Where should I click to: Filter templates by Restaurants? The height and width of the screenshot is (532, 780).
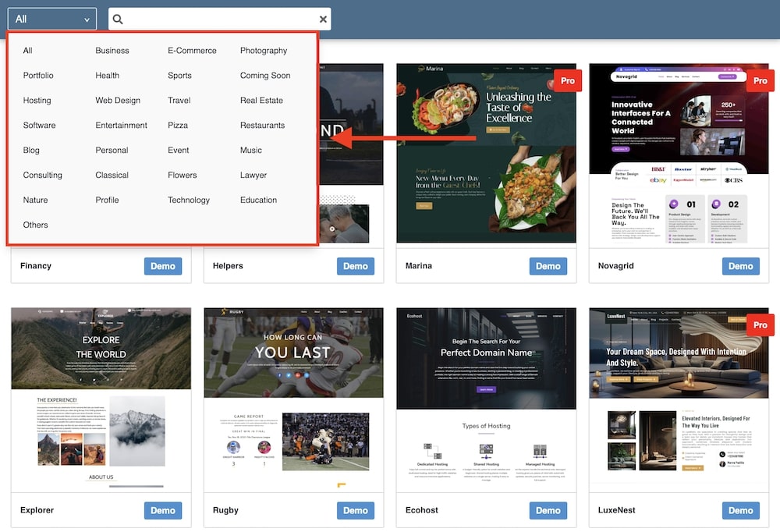click(262, 126)
